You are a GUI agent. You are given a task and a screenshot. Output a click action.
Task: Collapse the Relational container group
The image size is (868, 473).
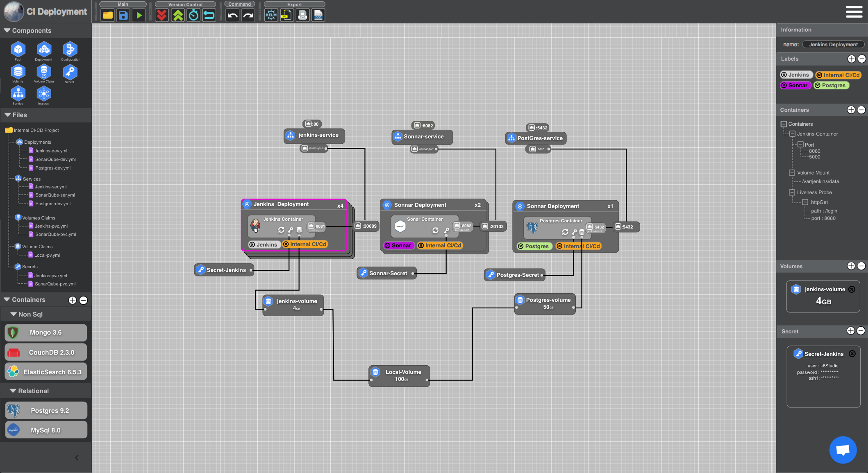[13, 391]
